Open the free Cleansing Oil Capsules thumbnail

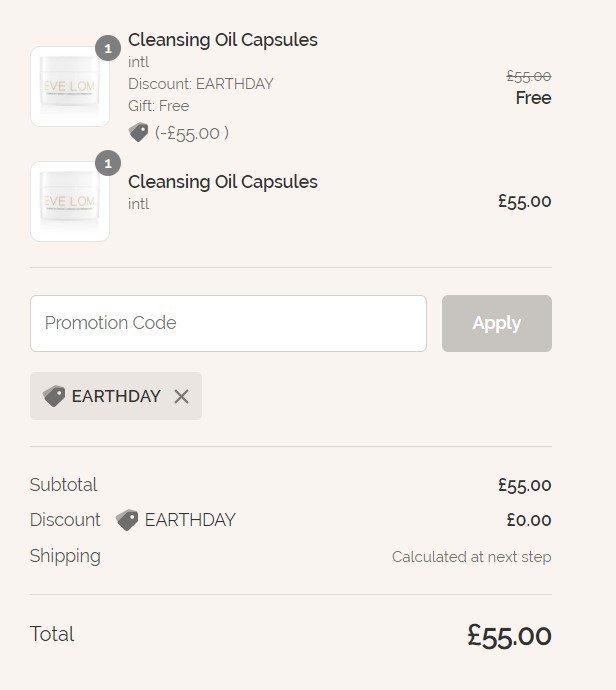(70, 86)
